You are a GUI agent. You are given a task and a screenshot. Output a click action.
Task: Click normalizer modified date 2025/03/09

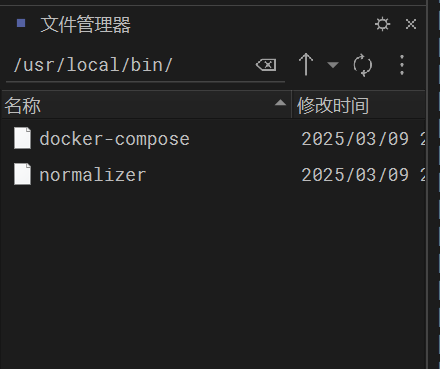click(x=355, y=175)
